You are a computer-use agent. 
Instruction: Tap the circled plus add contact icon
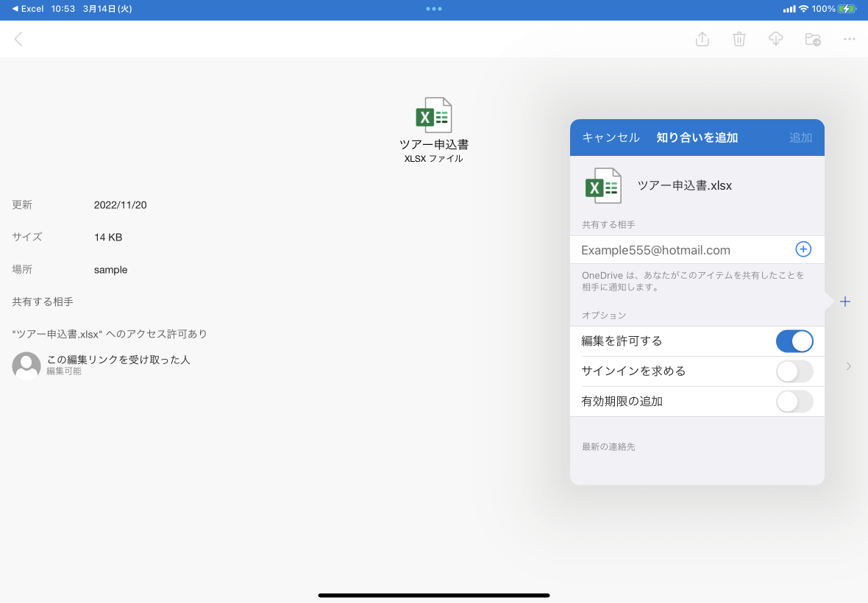coord(803,249)
